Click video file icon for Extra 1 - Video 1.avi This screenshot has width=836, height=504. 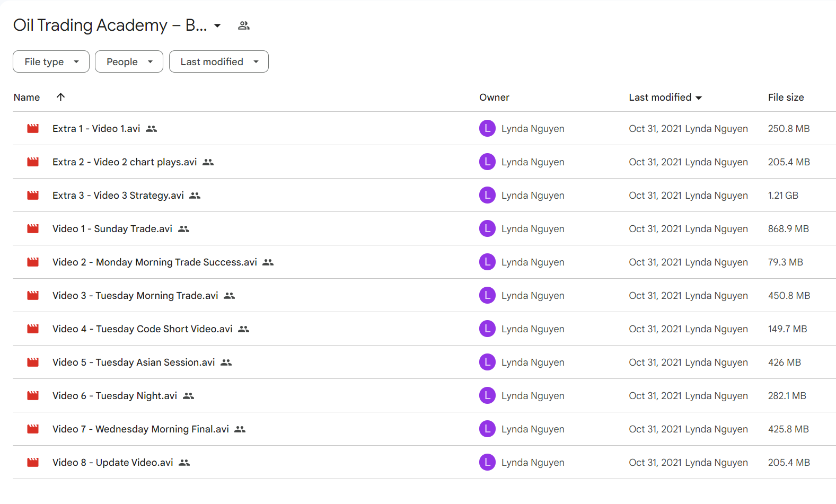pyautogui.click(x=33, y=128)
